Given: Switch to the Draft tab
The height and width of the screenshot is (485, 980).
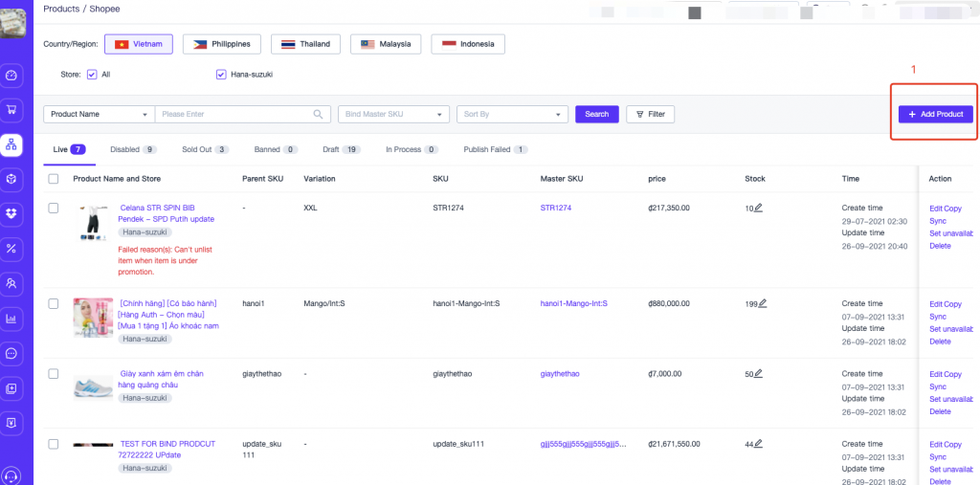Looking at the screenshot, I should (x=342, y=149).
